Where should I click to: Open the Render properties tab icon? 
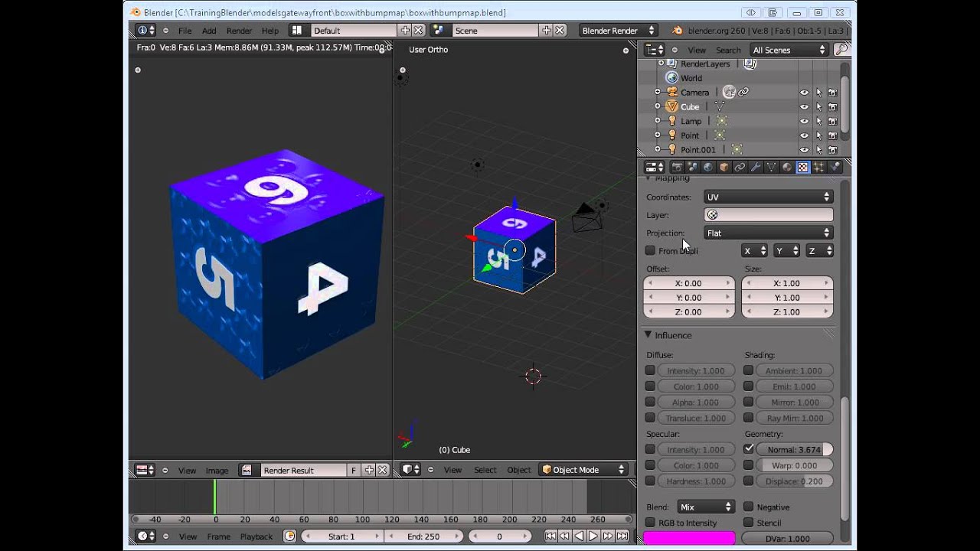click(677, 167)
